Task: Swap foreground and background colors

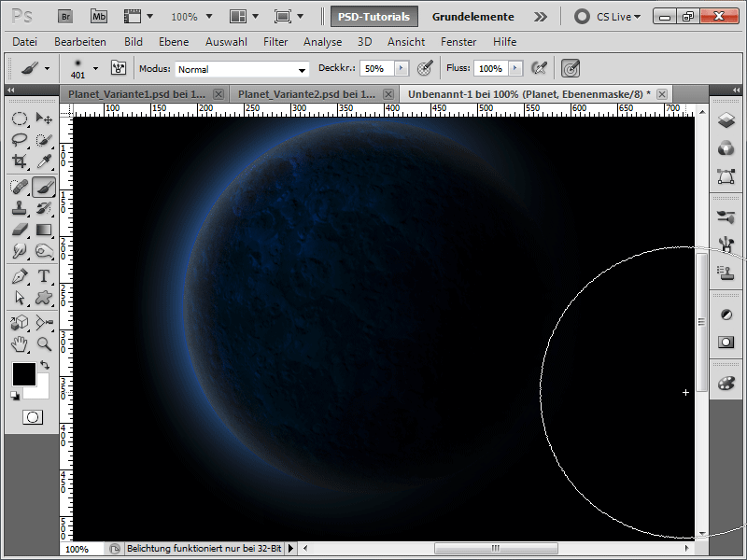Action: click(x=45, y=365)
